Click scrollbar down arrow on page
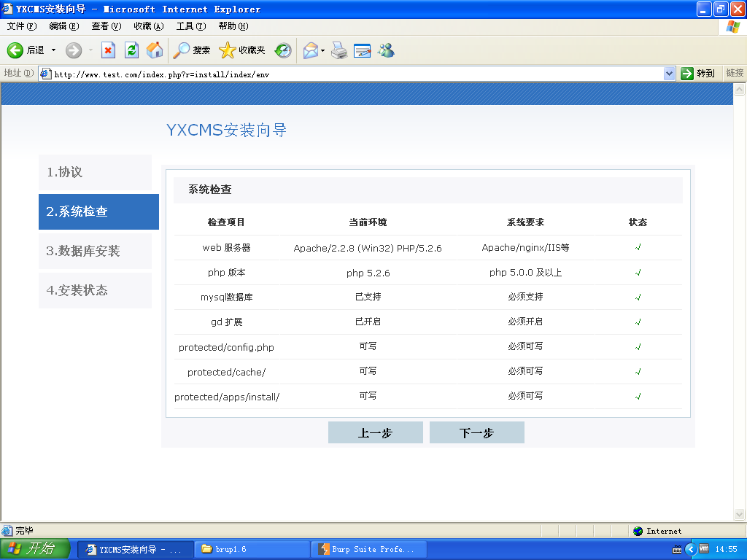This screenshot has height=560, width=747. [740, 514]
